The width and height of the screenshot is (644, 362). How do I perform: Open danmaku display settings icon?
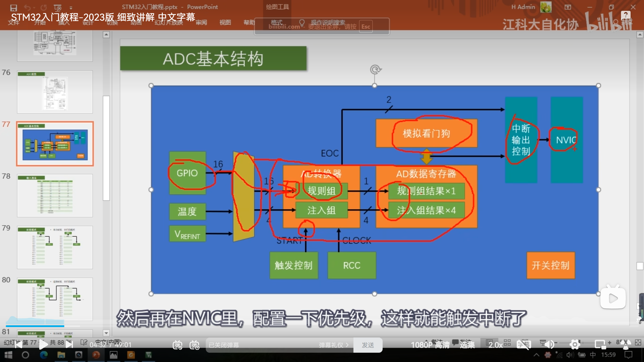[194, 345]
